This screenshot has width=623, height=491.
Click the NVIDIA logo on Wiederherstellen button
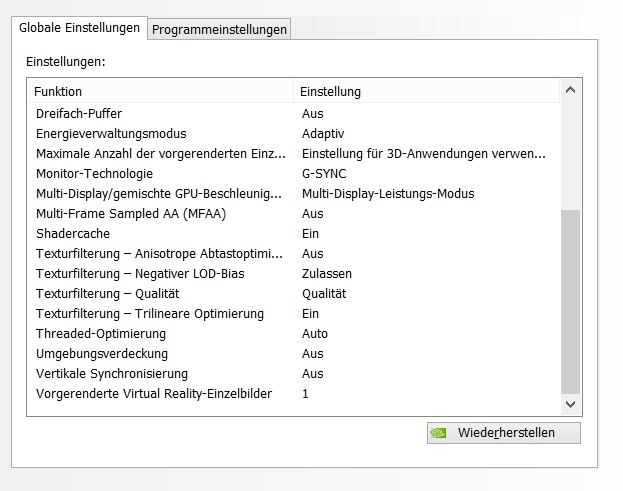pos(438,433)
